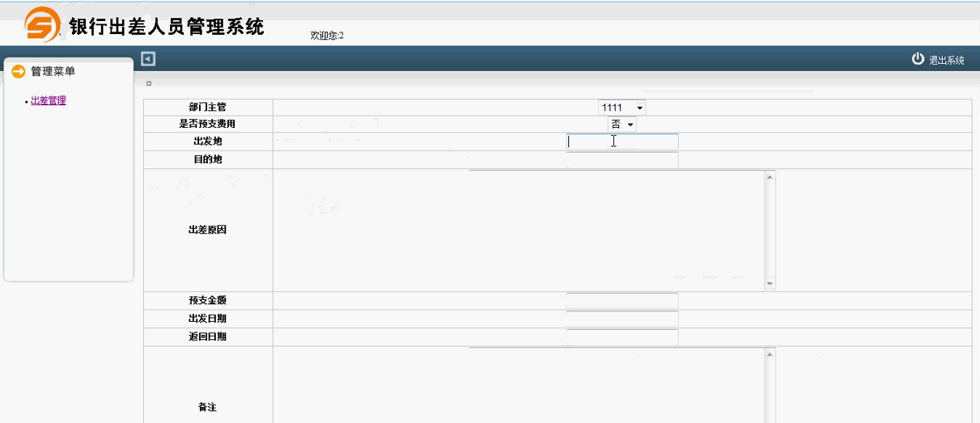Open the 出差管理 link
The image size is (980, 423).
pos(49,101)
